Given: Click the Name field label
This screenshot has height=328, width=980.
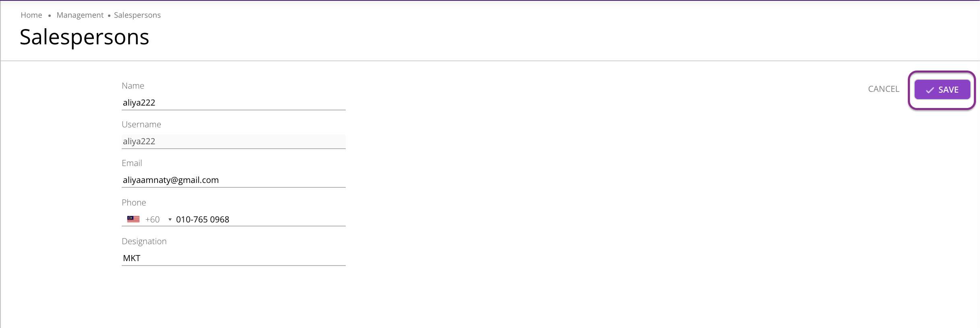Looking at the screenshot, I should [x=133, y=86].
